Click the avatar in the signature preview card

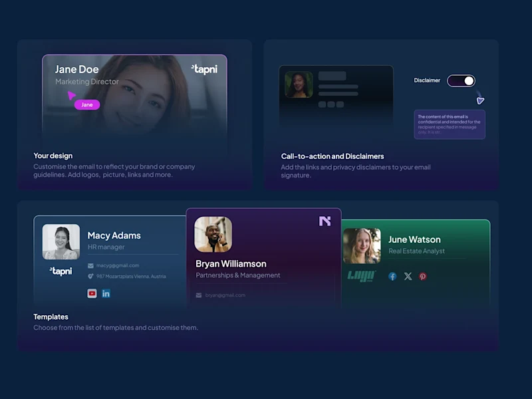pos(299,84)
